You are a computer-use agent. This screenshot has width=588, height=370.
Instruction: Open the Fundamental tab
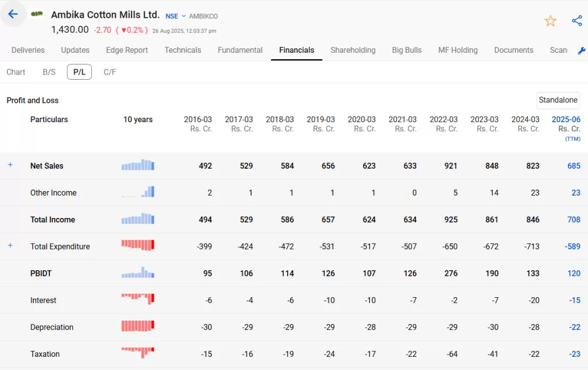[240, 50]
